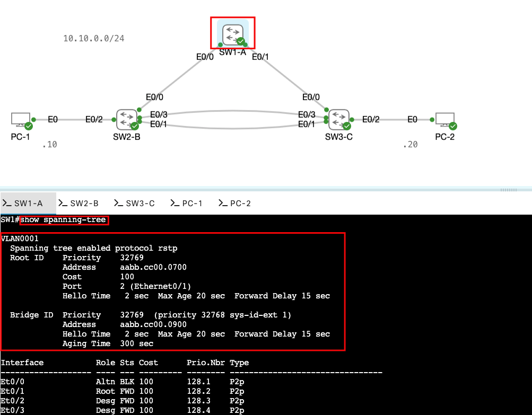The width and height of the screenshot is (532, 415).
Task: Click green status check on SW2-B
Action: [x=135, y=126]
